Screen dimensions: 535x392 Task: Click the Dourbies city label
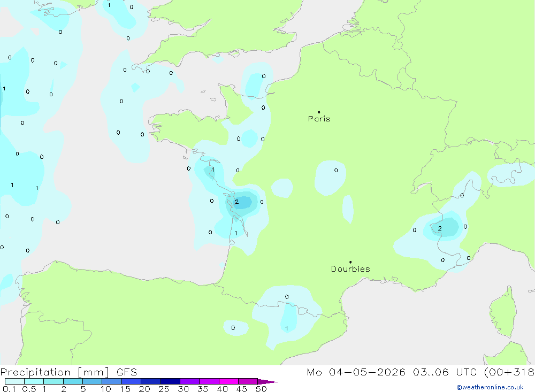click(x=350, y=269)
